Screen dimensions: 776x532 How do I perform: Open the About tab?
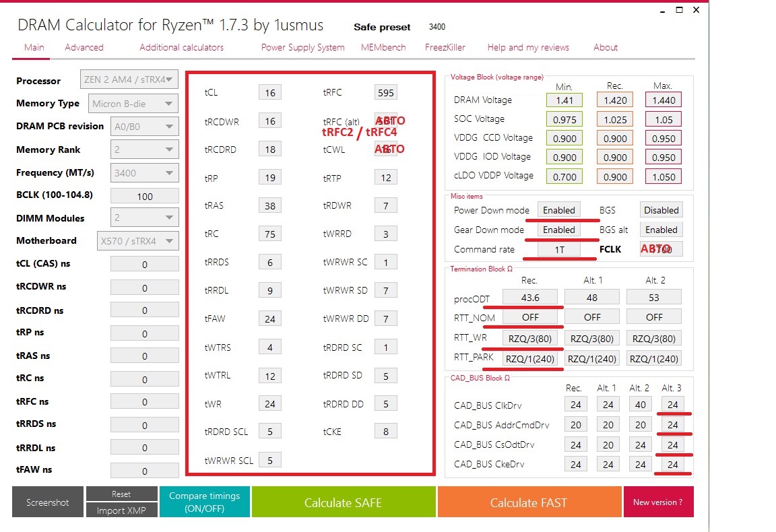pos(606,48)
